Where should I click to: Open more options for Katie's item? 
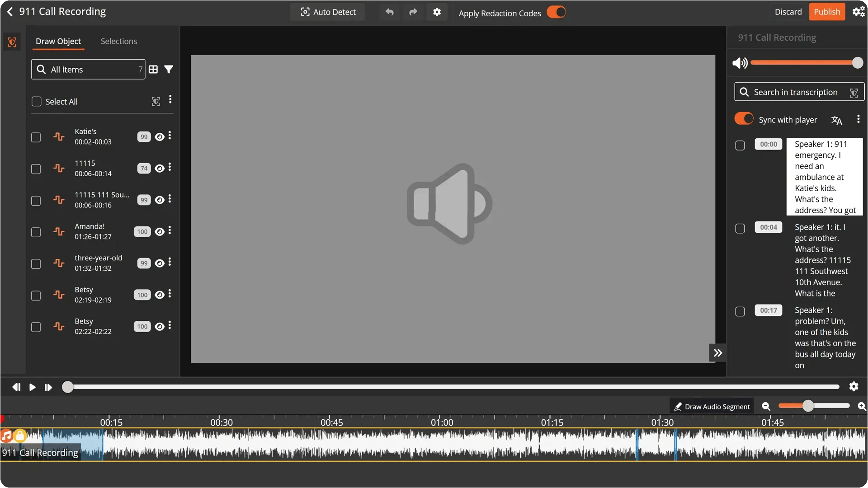pos(170,136)
